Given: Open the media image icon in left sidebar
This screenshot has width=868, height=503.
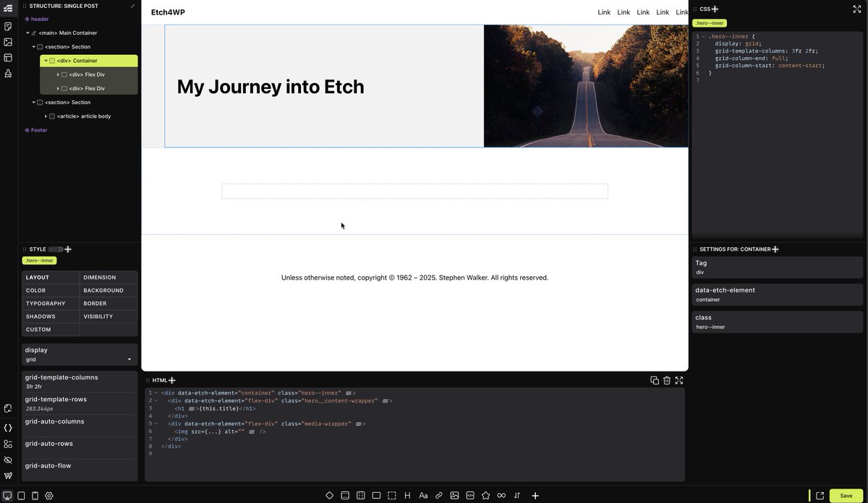Looking at the screenshot, I should [8, 43].
